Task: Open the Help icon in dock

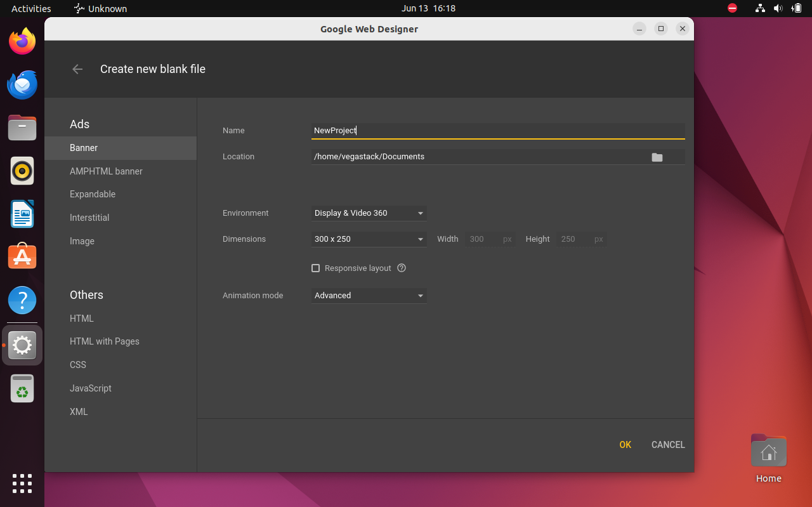Action: pos(22,300)
